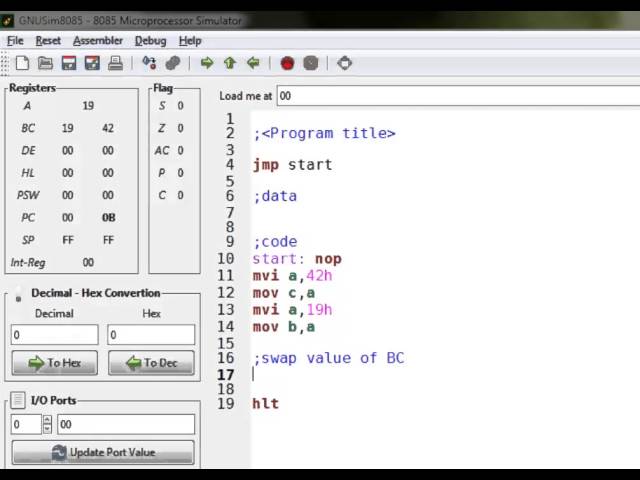This screenshot has width=640, height=480.
Task: Step out with the left arrow icon
Action: [x=253, y=63]
